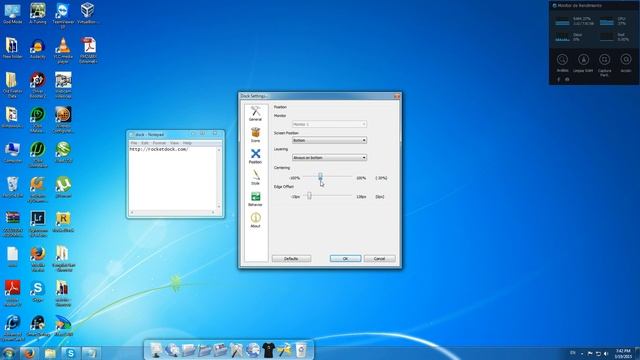
Task: Click the greyed-out Monitor dropdown
Action: [x=329, y=124]
